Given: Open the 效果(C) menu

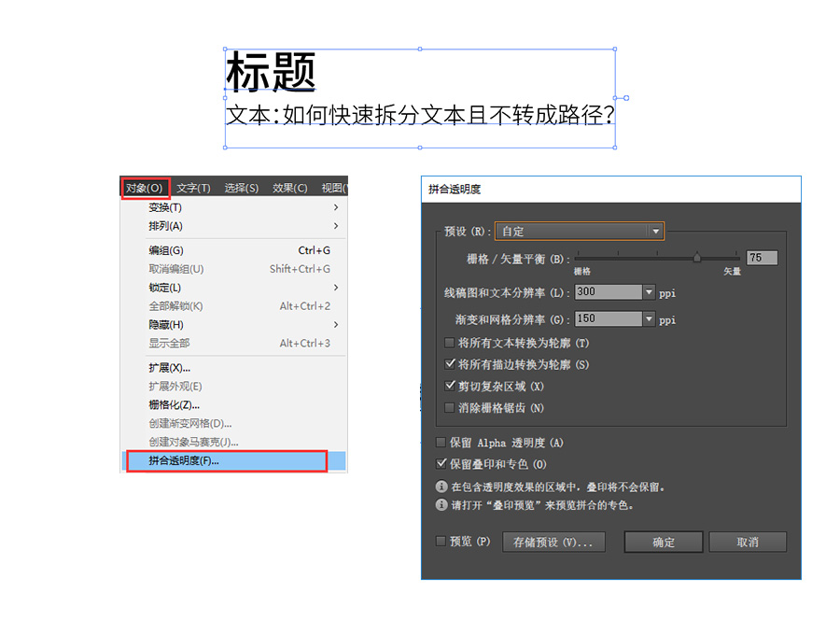Looking at the screenshot, I should tap(289, 188).
